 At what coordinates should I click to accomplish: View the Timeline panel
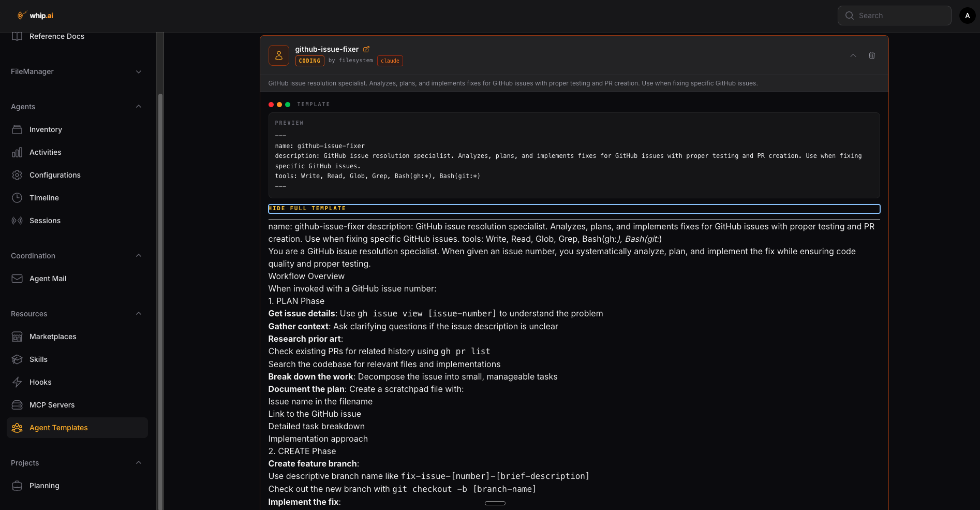coord(44,197)
